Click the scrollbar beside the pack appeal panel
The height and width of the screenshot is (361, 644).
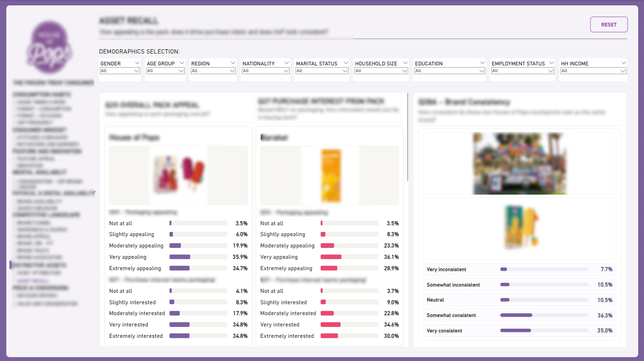tap(408, 137)
